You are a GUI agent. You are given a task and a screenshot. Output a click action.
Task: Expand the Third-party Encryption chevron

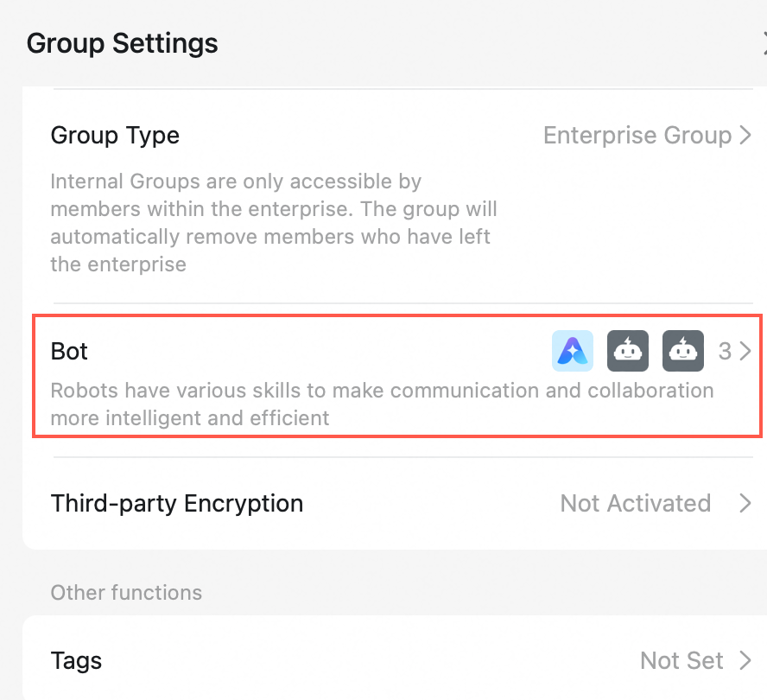point(745,503)
